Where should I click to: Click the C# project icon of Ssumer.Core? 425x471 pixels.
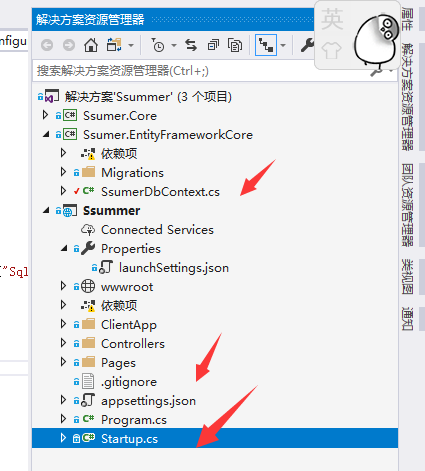tap(70, 116)
